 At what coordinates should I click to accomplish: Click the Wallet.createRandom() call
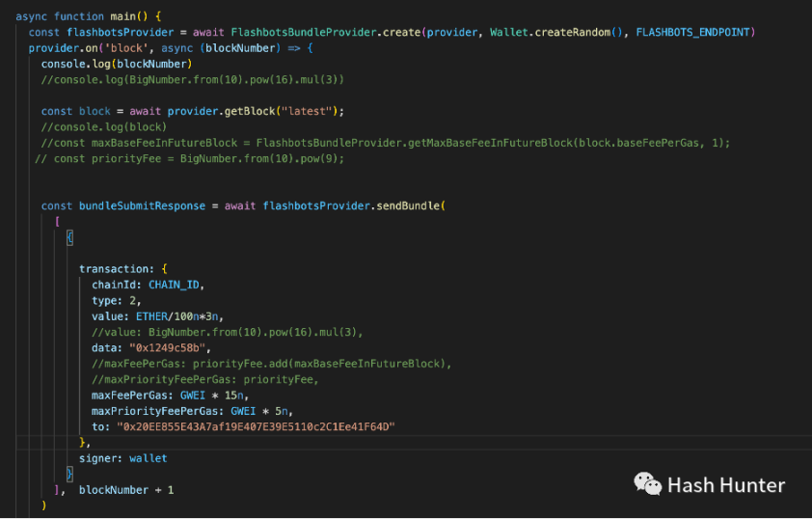[556, 32]
